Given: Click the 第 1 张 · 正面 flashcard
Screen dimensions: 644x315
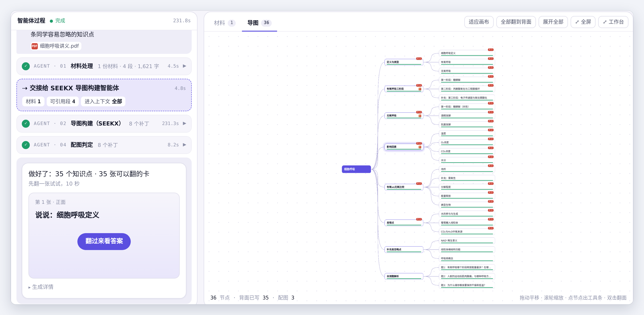Looking at the screenshot, I should coord(104,236).
